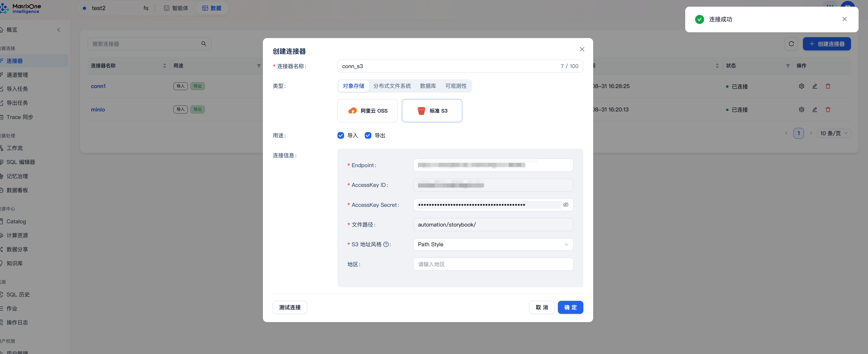
Task: Switch to 分布式文件系统 type tab
Action: point(392,86)
